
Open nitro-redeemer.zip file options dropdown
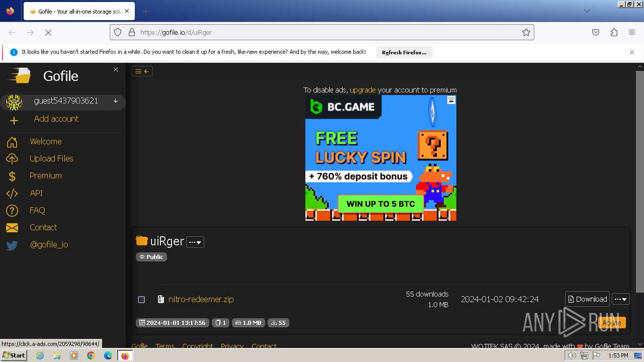pyautogui.click(x=621, y=299)
